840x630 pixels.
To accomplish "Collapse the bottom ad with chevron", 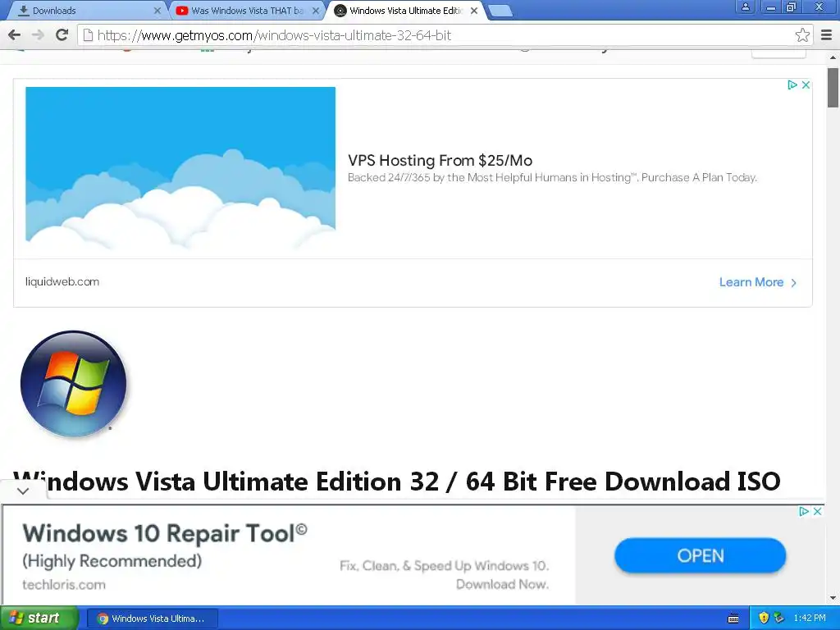I will pyautogui.click(x=23, y=491).
